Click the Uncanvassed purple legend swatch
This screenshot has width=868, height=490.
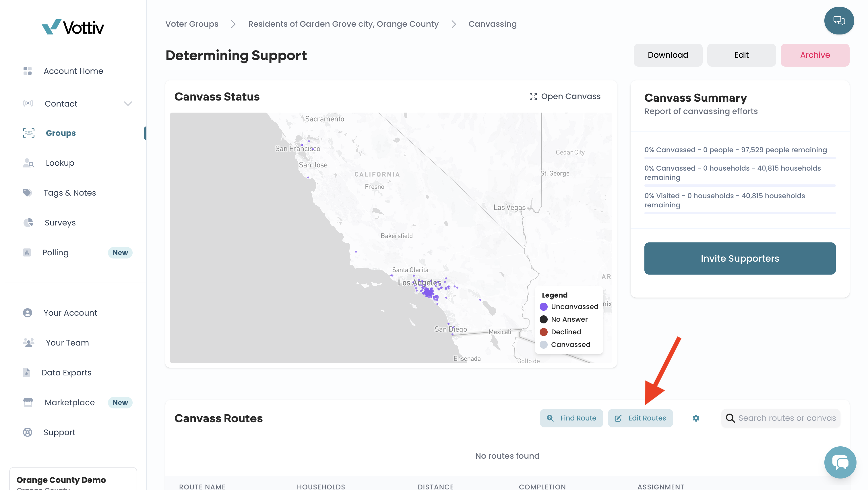[544, 306]
